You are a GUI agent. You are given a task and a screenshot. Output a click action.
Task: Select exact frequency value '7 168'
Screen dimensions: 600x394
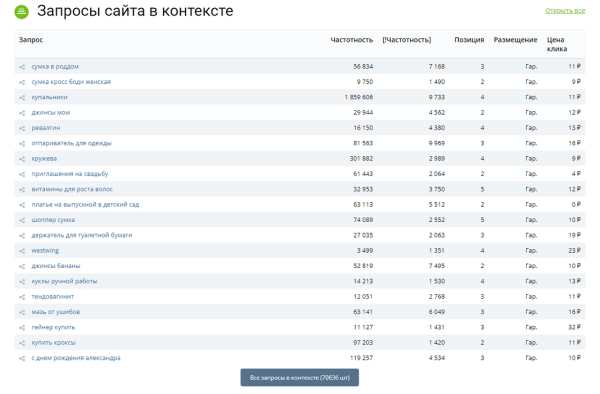coord(437,67)
